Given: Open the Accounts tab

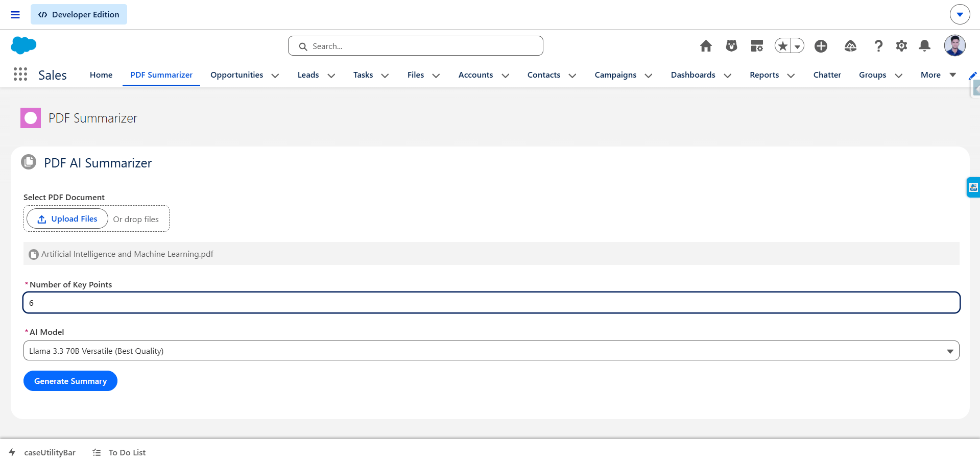Looking at the screenshot, I should click(476, 75).
